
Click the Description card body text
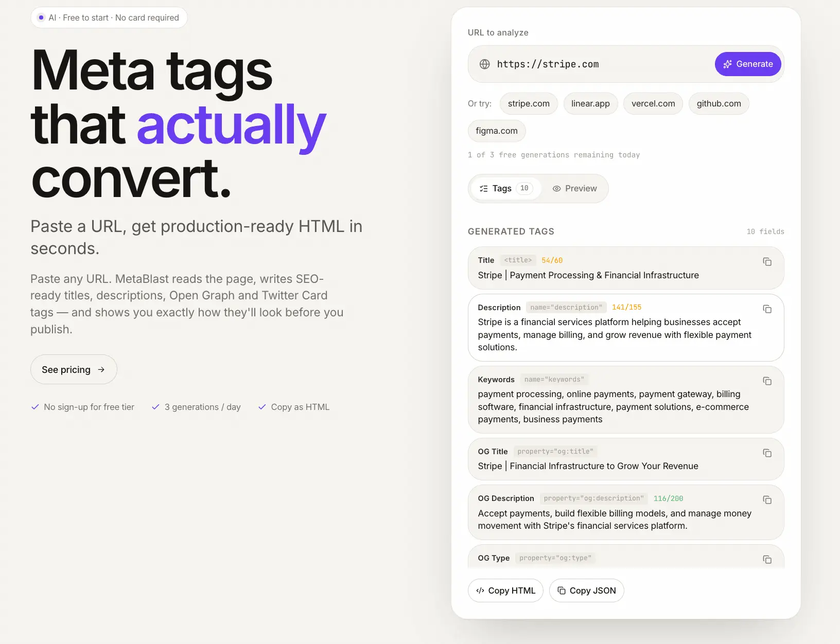coord(615,335)
